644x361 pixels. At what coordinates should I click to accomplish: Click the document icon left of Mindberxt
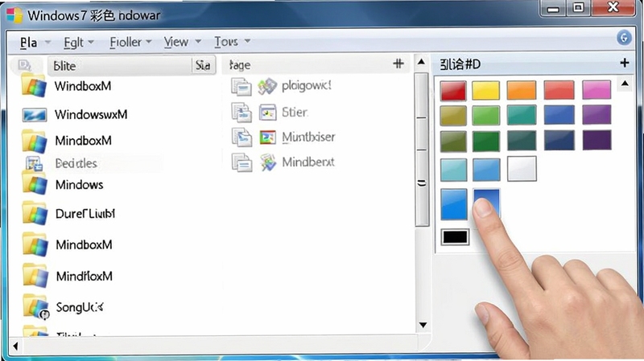point(242,162)
